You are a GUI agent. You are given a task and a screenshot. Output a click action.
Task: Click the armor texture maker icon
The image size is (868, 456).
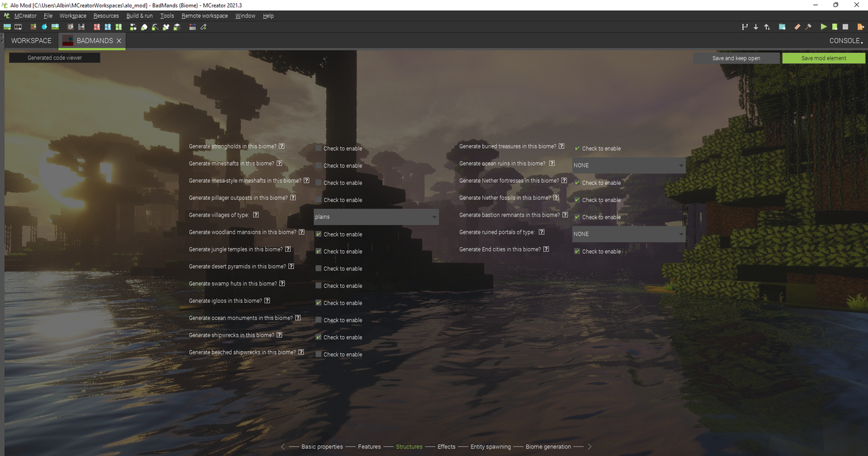pyautogui.click(x=166, y=27)
